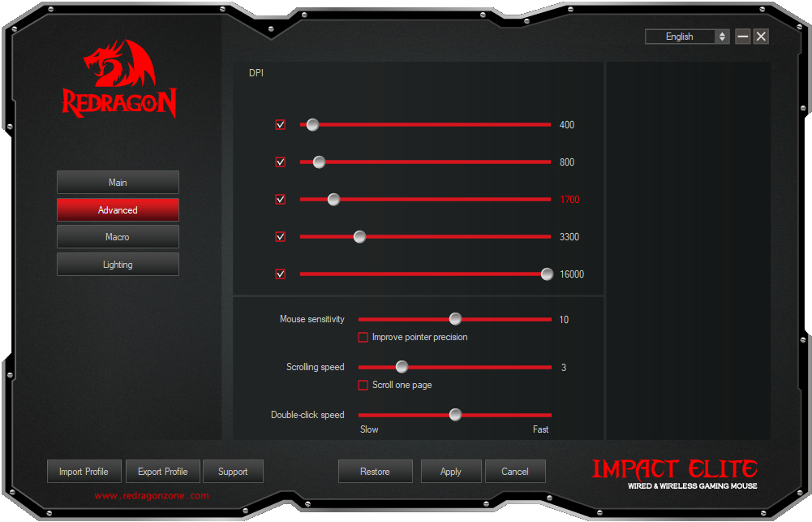Check the Scroll one page option
The width and height of the screenshot is (812, 522).
tap(363, 385)
